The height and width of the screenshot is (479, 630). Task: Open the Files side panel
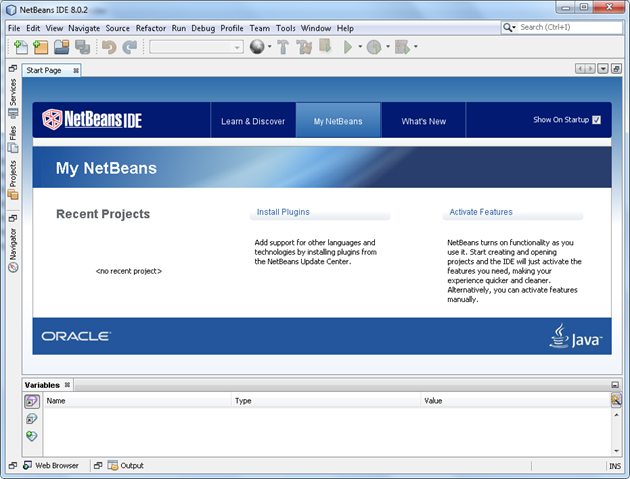pyautogui.click(x=13, y=139)
